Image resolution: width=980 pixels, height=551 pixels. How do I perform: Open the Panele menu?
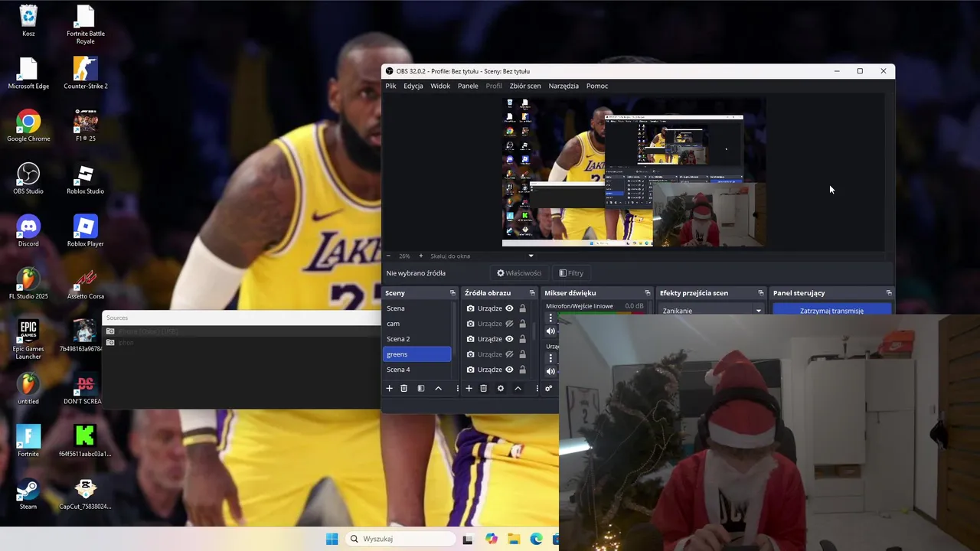click(468, 86)
